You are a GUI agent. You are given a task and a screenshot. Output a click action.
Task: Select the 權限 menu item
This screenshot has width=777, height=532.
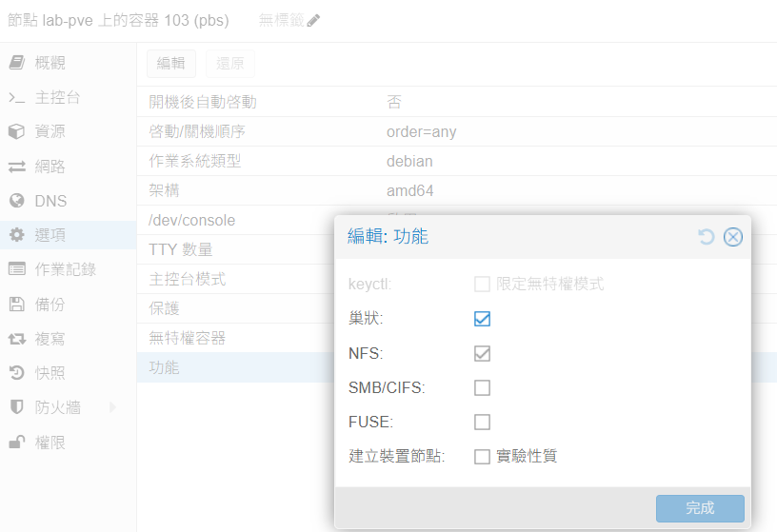[50, 443]
